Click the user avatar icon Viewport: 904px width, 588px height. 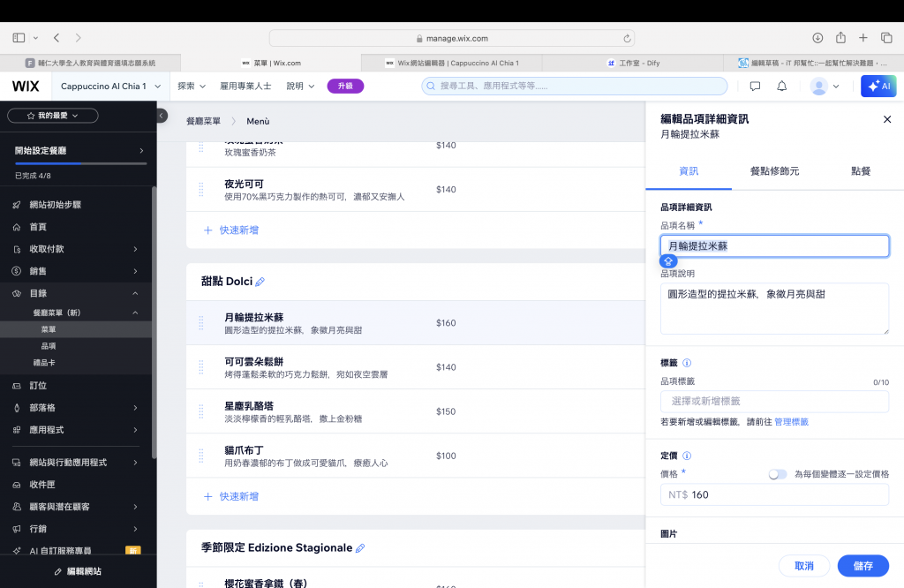coord(818,87)
